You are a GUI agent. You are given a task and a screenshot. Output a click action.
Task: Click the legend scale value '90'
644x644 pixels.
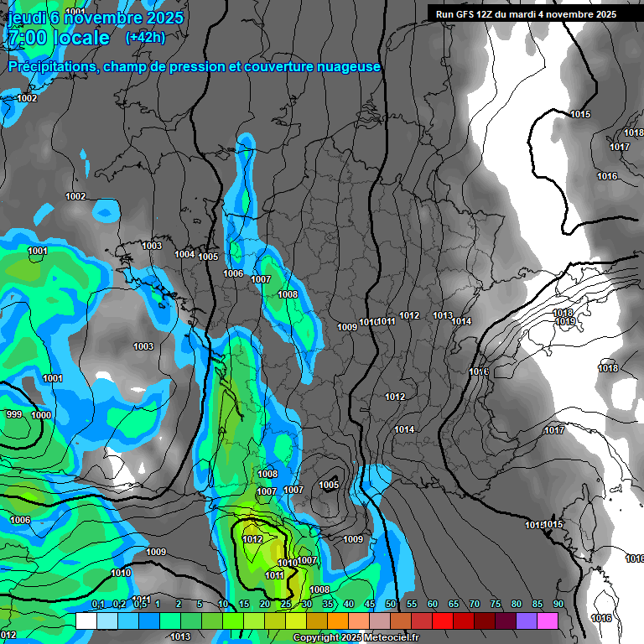pyautogui.click(x=558, y=604)
